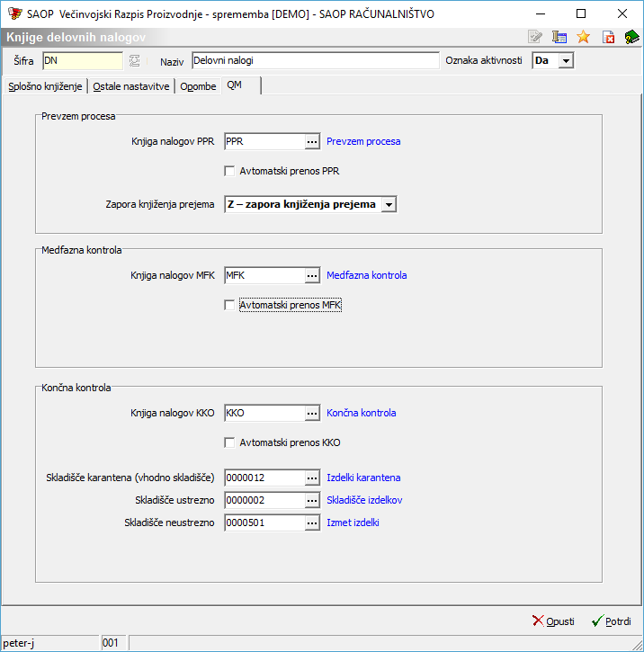Image resolution: width=644 pixels, height=652 pixels.
Task: Click the Knjiga nalogov KKO text field
Action: click(264, 414)
